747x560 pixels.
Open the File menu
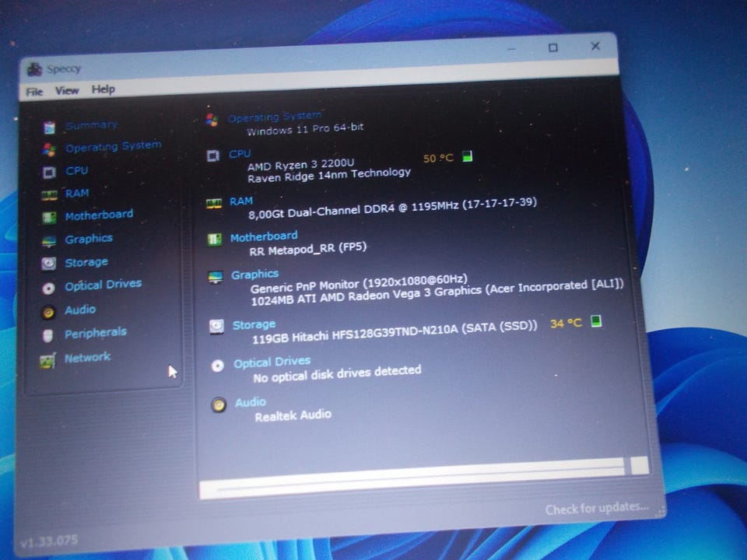tap(34, 92)
